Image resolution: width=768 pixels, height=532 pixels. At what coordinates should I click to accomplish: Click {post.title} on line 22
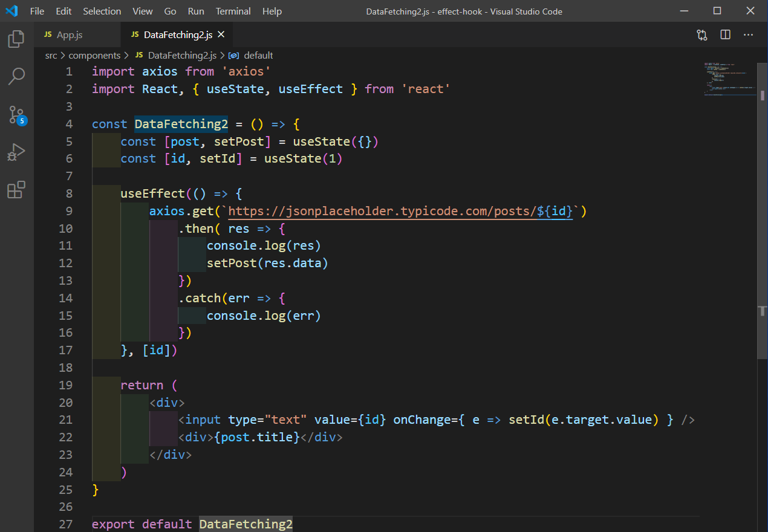click(257, 437)
